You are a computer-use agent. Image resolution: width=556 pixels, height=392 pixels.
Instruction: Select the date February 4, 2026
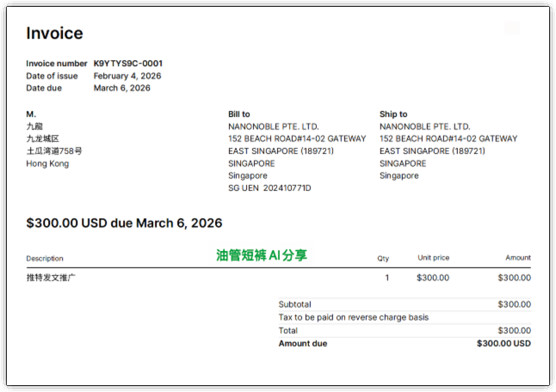[127, 76]
